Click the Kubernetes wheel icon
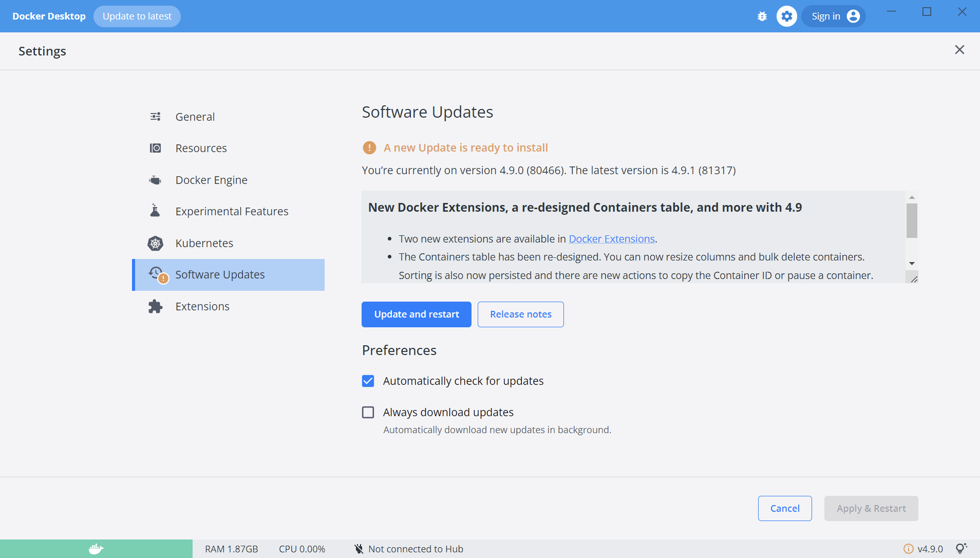This screenshot has height=558, width=980. point(155,243)
